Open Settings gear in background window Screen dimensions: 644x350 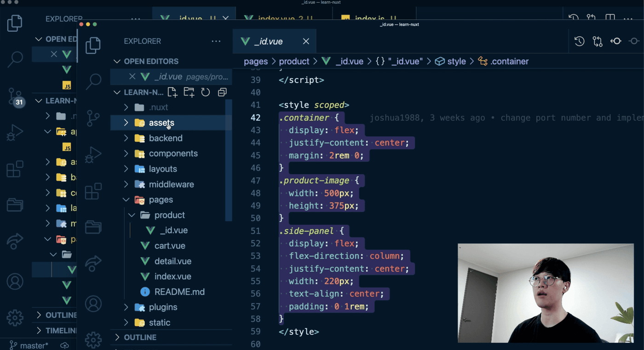click(x=15, y=318)
